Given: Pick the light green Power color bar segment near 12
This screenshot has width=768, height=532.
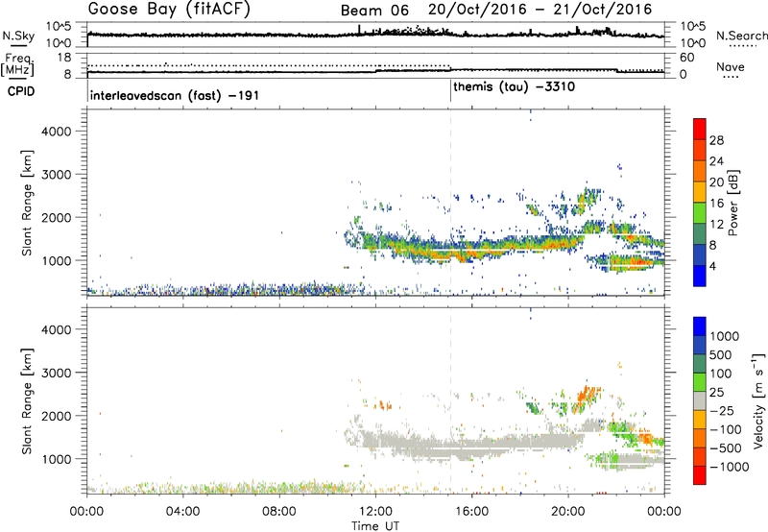Looking at the screenshot, I should tap(700, 212).
